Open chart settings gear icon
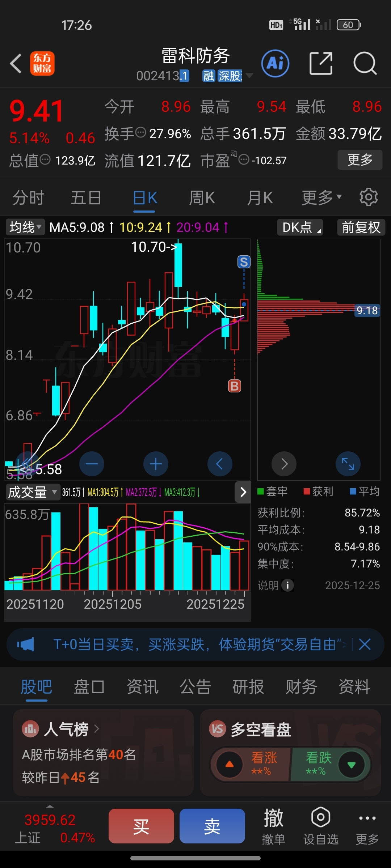The height and width of the screenshot is (868, 391). point(369,197)
